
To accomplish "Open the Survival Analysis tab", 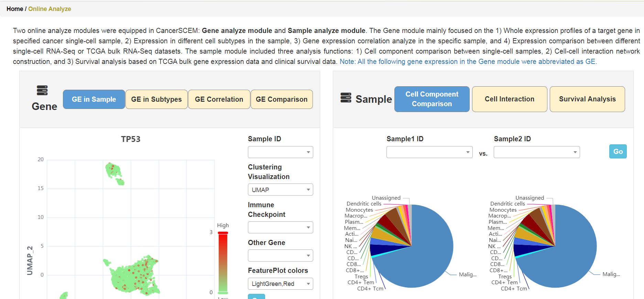I will (x=587, y=99).
